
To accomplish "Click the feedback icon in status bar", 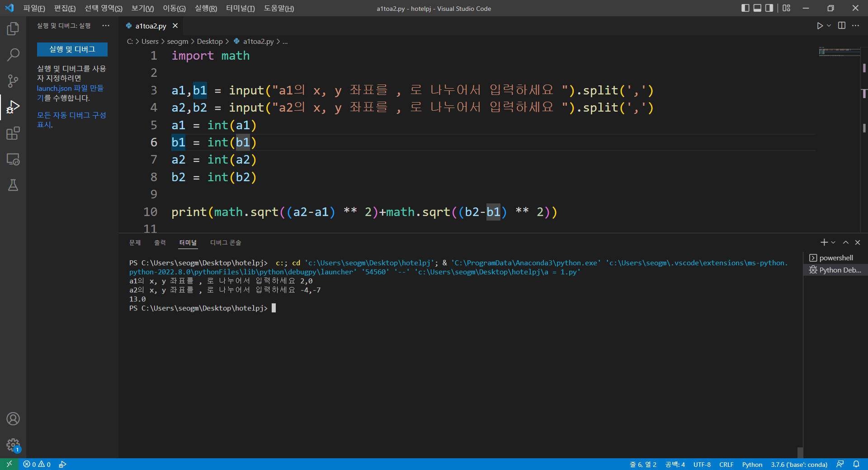I will tap(840, 464).
